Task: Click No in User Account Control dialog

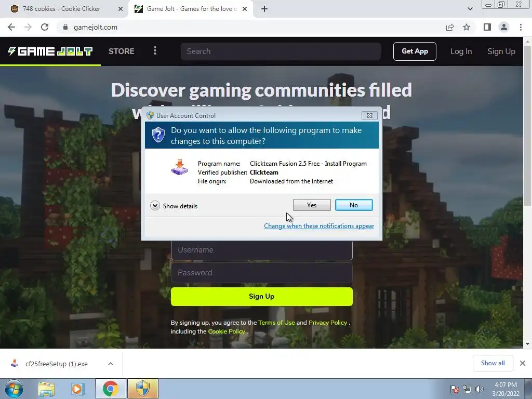Action: [x=353, y=205]
